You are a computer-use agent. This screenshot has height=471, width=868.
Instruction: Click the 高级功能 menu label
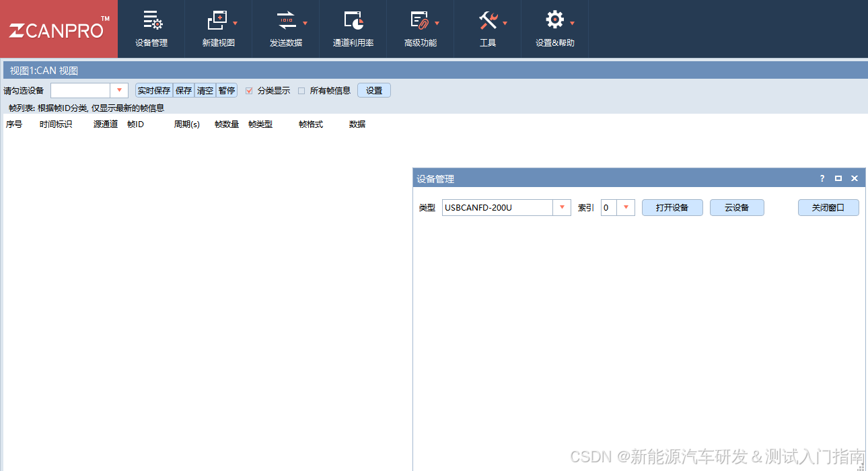(421, 43)
